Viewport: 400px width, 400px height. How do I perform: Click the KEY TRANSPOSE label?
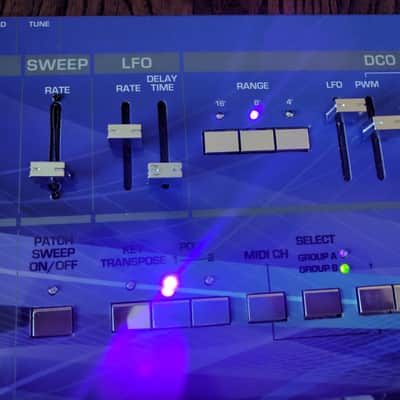pyautogui.click(x=133, y=256)
